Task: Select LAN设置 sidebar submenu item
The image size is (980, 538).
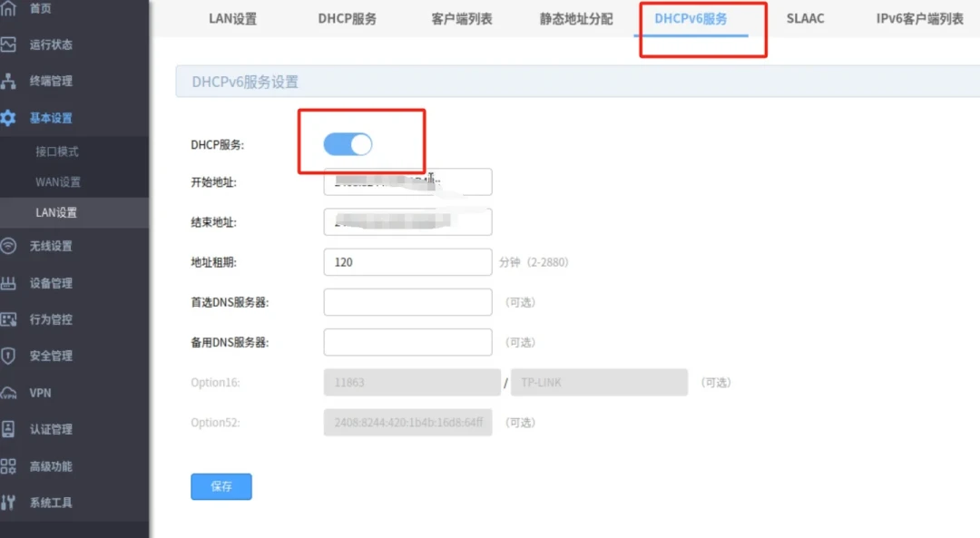Action: pos(56,212)
